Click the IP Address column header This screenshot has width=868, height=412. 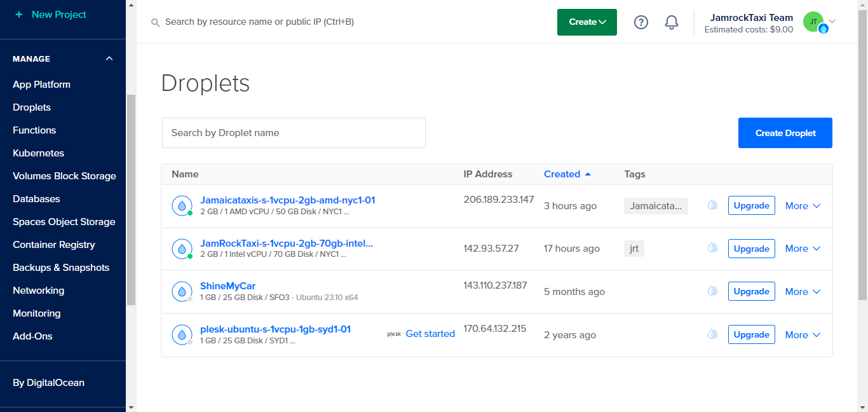[488, 174]
